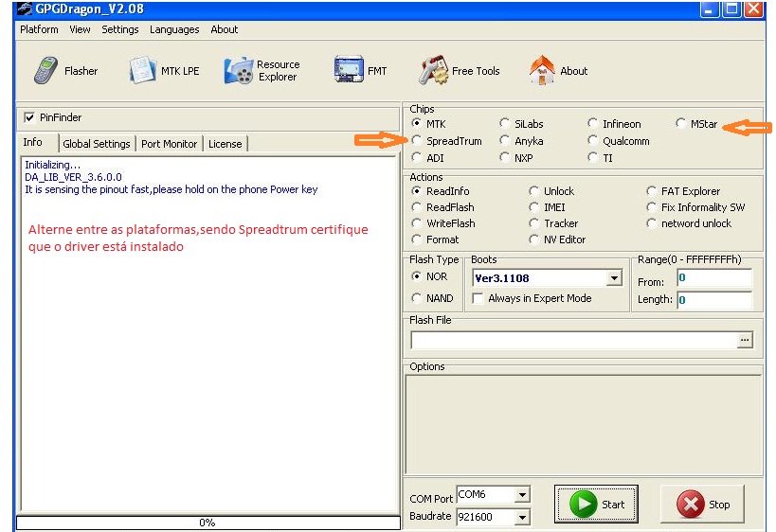Click the Range From input field
Image resolution: width=776 pixels, height=532 pixels.
pyautogui.click(x=714, y=278)
